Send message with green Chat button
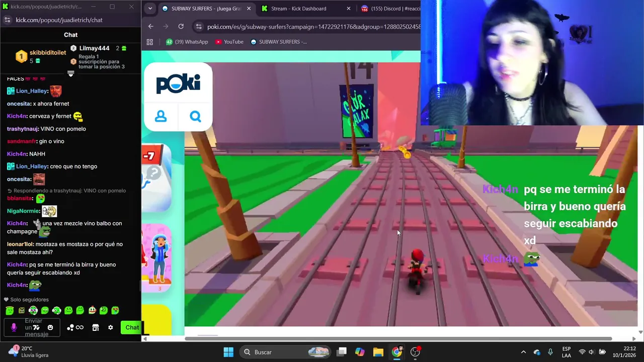Viewport: 644px width, 362px height. [132, 328]
